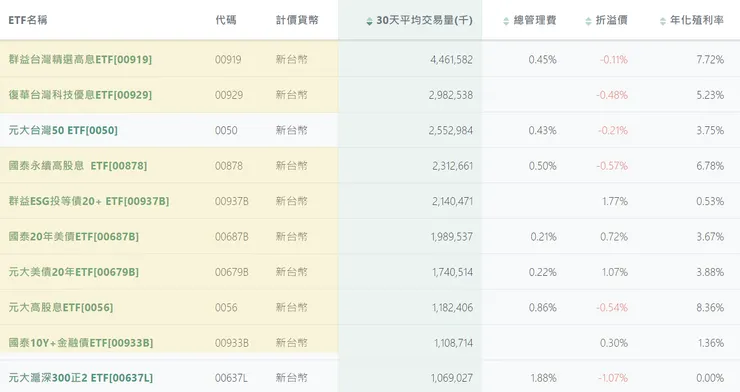
Task: Click yield value 7.72%
Action: (710, 59)
